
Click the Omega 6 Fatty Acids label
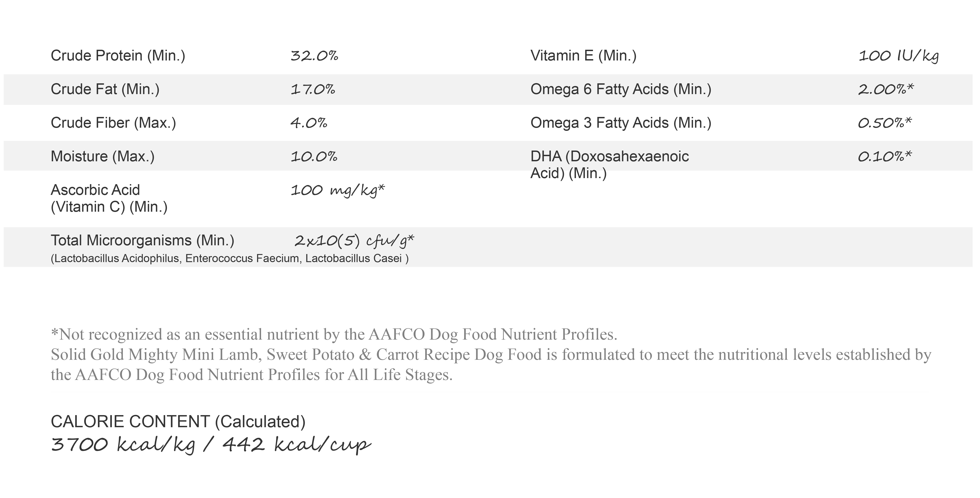tap(621, 89)
